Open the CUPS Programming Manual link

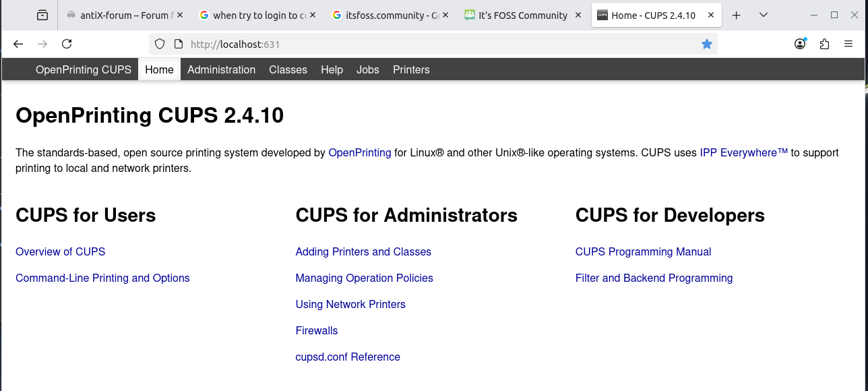(x=643, y=251)
